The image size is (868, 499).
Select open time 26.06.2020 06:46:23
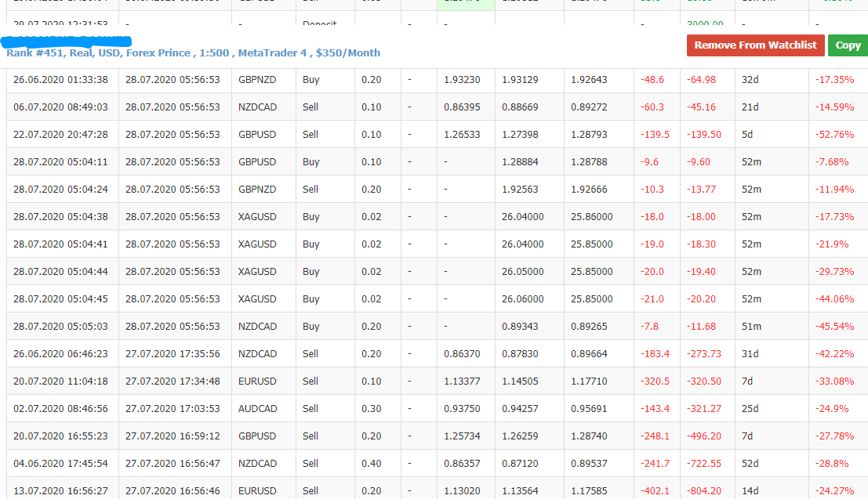point(60,353)
